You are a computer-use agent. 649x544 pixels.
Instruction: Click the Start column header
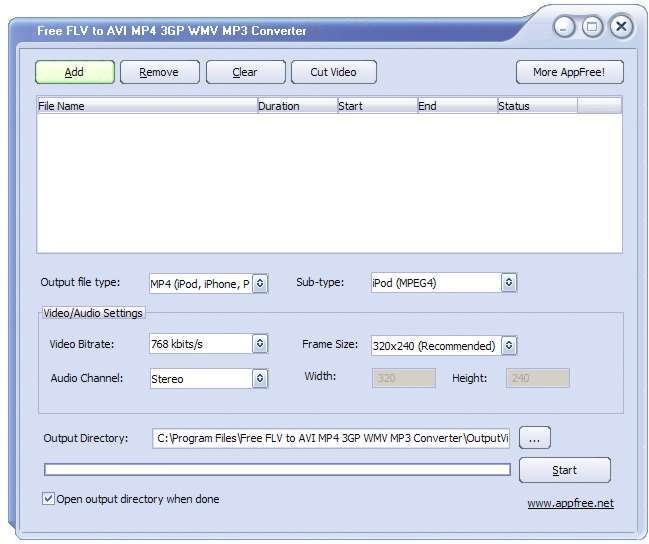point(377,106)
